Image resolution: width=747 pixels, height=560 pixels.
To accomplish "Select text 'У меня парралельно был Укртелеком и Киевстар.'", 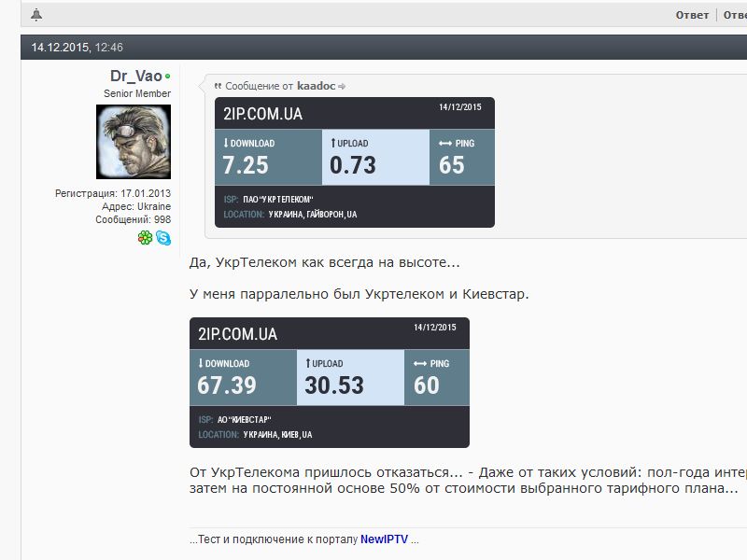I will click(359, 294).
